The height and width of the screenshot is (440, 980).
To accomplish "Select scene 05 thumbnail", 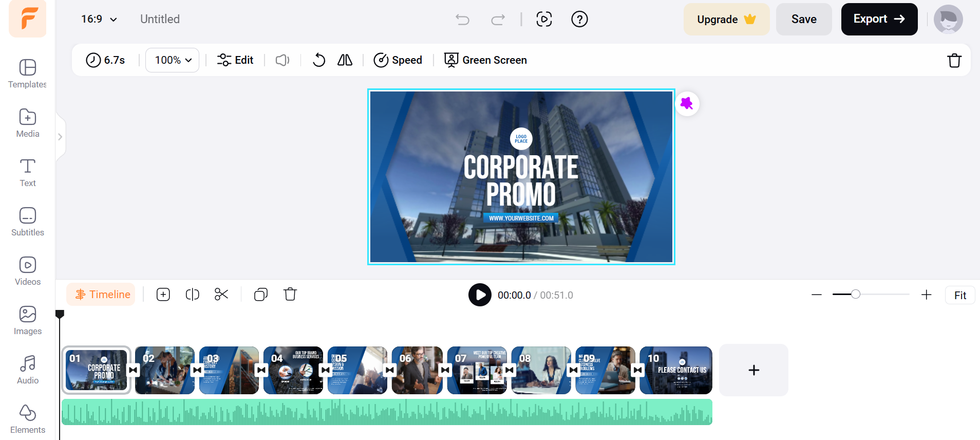I will click(x=357, y=370).
